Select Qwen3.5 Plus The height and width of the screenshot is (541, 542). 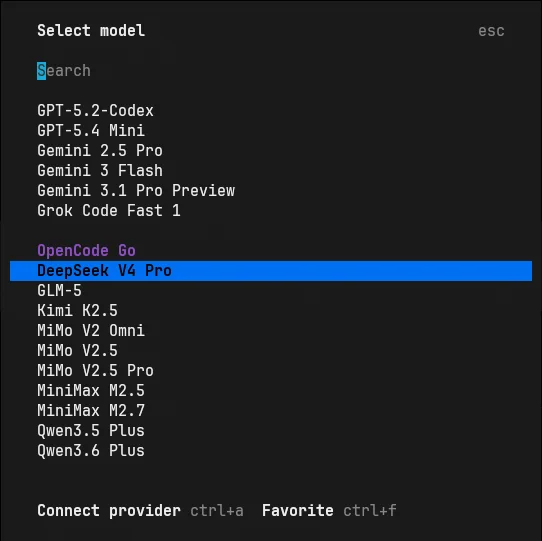click(x=271, y=431)
